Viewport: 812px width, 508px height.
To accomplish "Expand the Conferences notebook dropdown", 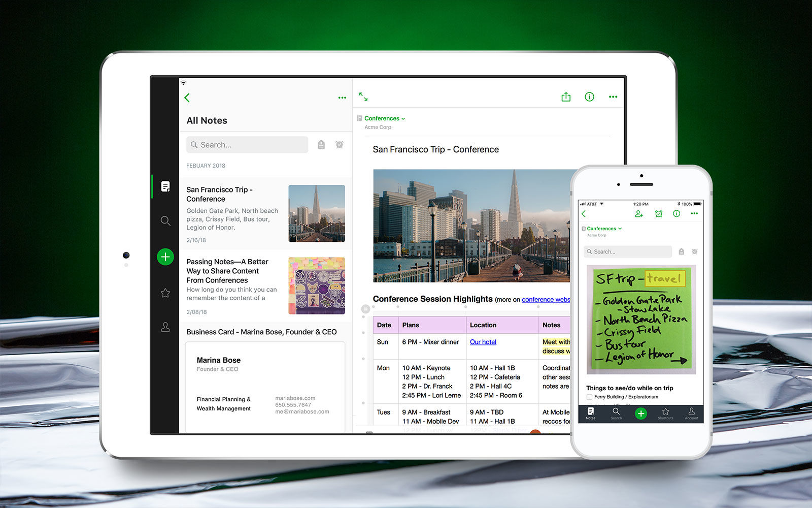I will (x=402, y=118).
